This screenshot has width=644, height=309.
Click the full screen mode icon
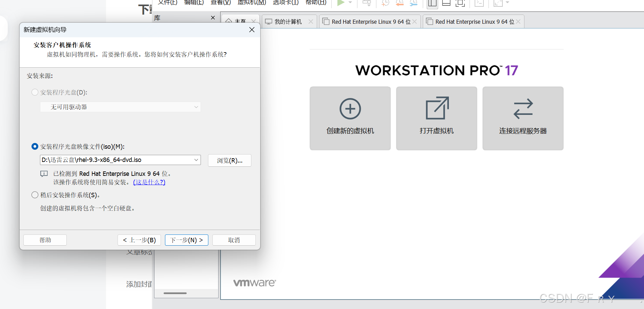(x=460, y=3)
